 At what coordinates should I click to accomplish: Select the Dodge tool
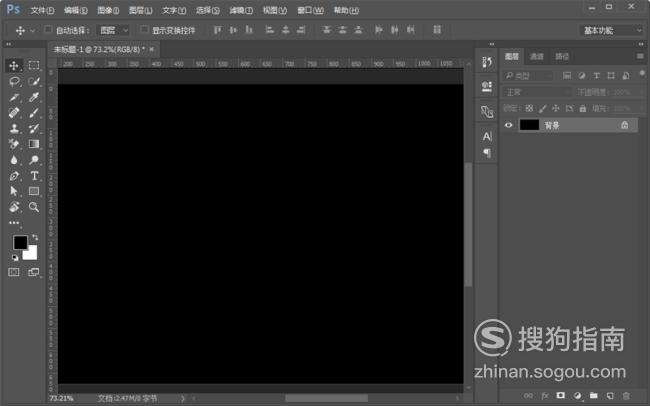(34, 160)
